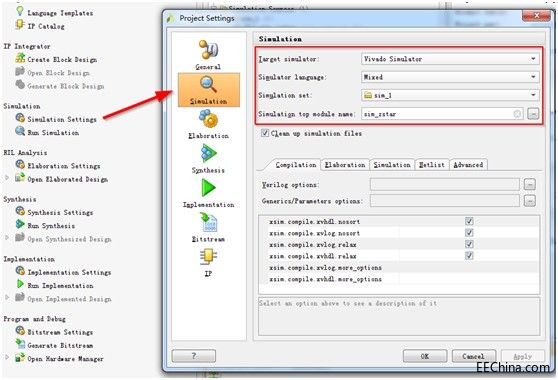This screenshot has height=380, width=558.
Task: Click Run Implementation in the flow navigator
Action: point(60,285)
